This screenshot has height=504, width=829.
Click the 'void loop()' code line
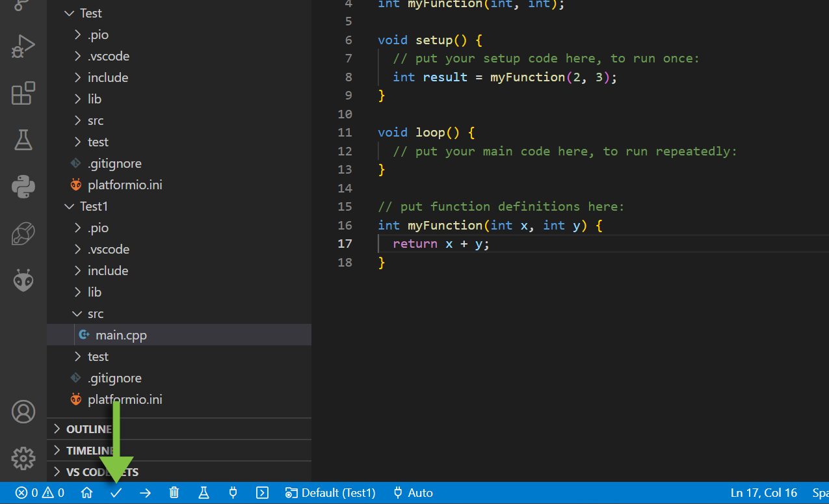click(426, 133)
